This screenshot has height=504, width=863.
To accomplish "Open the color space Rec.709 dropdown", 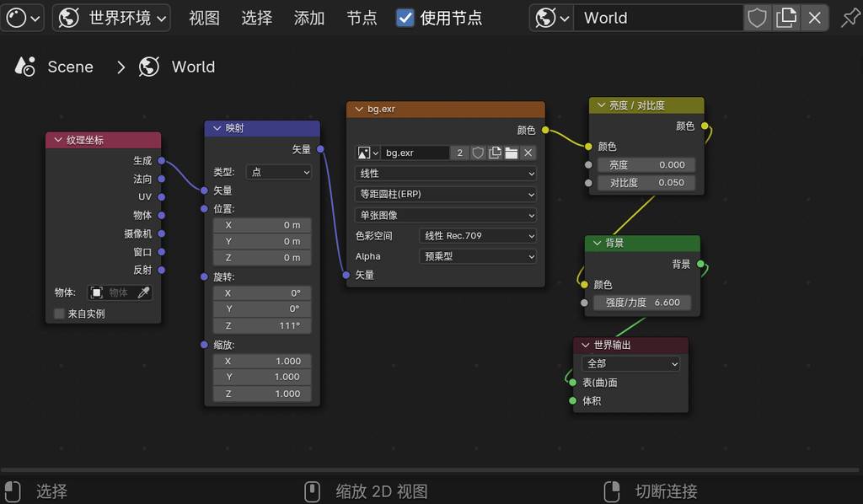I will click(478, 236).
